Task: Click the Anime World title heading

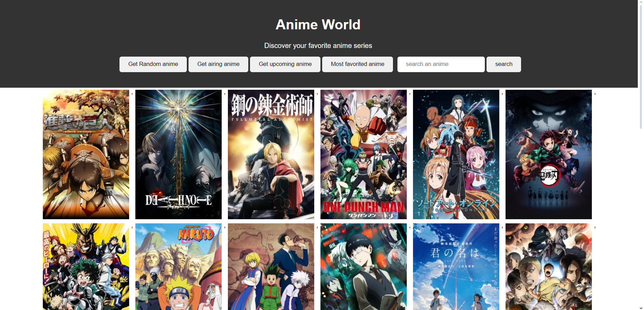Action: point(318,25)
